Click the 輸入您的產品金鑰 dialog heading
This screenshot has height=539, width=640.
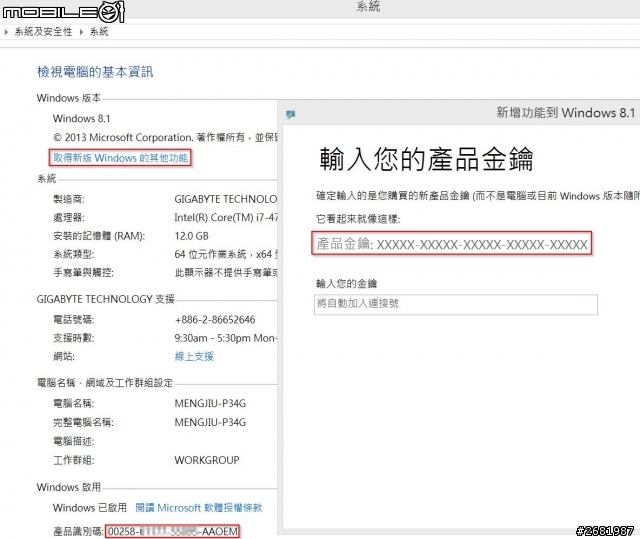pyautogui.click(x=426, y=159)
